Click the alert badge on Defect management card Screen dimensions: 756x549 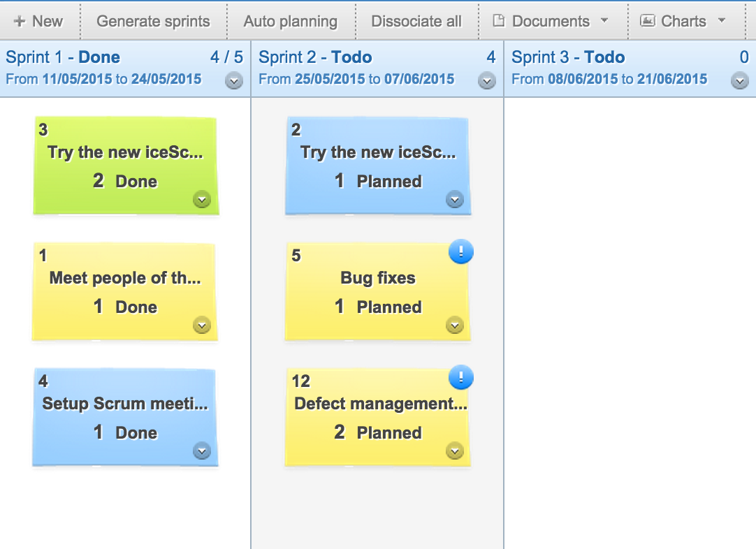(x=461, y=377)
